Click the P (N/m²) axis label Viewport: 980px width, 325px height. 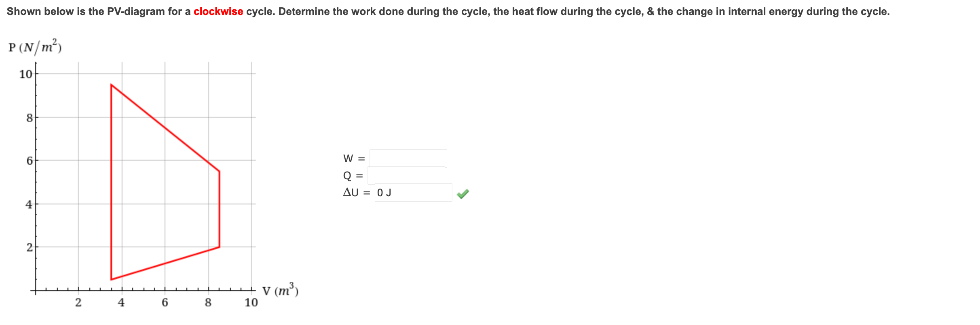[x=34, y=48]
